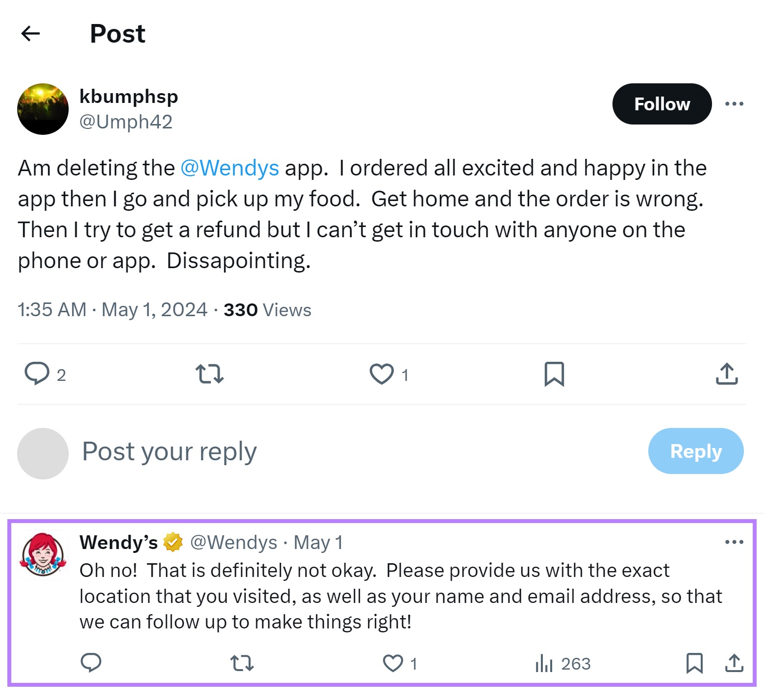Open the more options menu on kbumphsp's post

[x=734, y=103]
